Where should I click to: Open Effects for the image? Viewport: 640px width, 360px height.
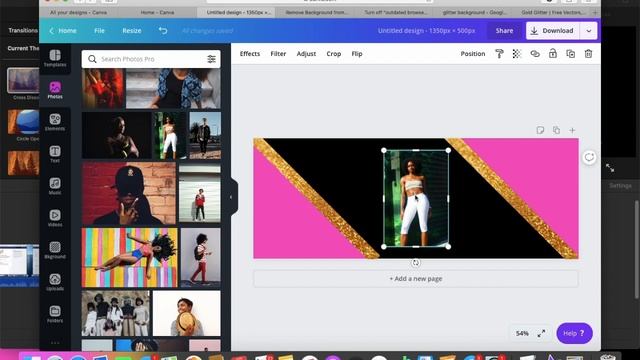pos(250,54)
